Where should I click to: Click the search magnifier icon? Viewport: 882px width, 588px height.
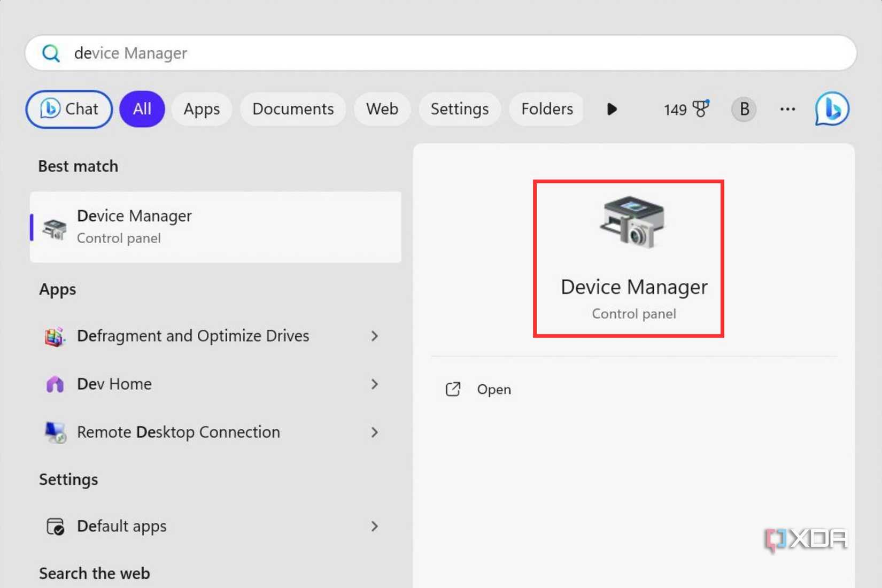coord(51,53)
